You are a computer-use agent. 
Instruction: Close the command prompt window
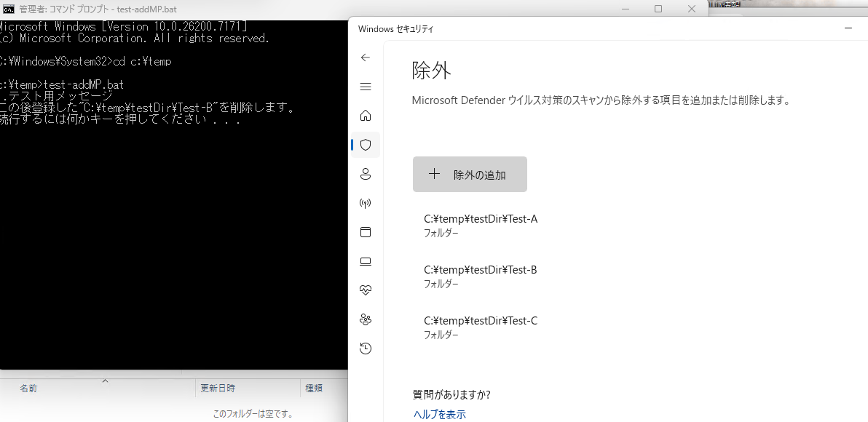coord(691,9)
